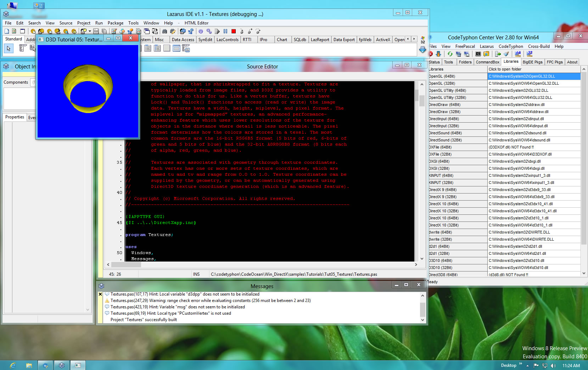The image size is (588, 370).
Task: Pick the TMainMenu component icon on Standard palette
Action: pyautogui.click(x=23, y=48)
